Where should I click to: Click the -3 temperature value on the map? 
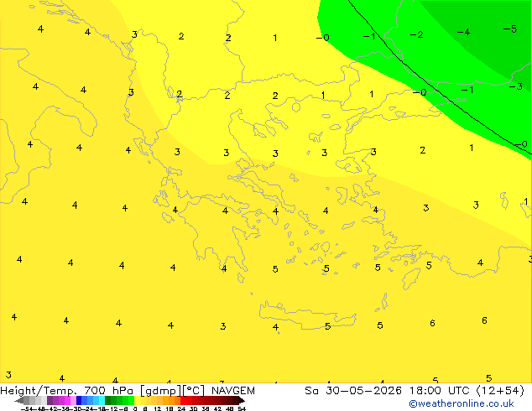coord(516,86)
